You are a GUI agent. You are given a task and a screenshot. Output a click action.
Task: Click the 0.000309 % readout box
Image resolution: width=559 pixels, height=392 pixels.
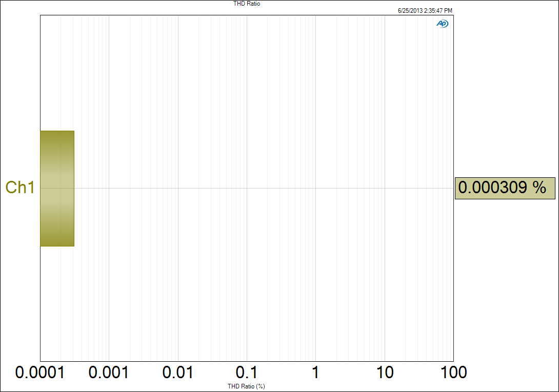(x=505, y=188)
